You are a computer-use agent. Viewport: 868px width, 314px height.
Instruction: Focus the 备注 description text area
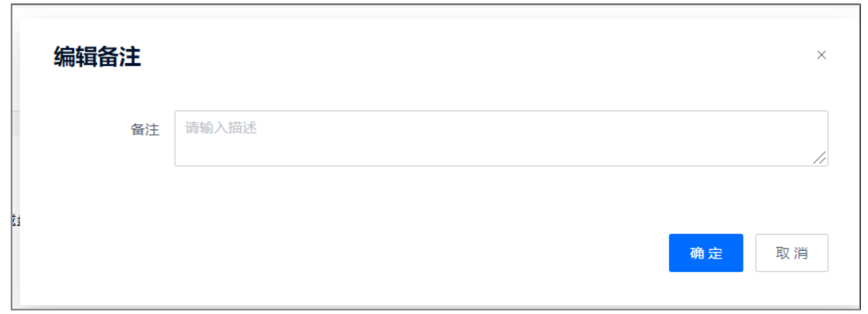501,138
